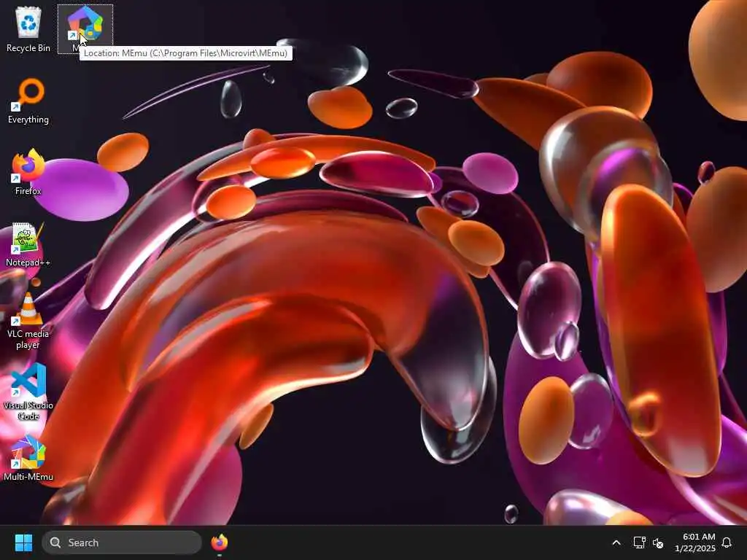Open the Windows Start menu
Image resolution: width=747 pixels, height=560 pixels.
pyautogui.click(x=23, y=542)
